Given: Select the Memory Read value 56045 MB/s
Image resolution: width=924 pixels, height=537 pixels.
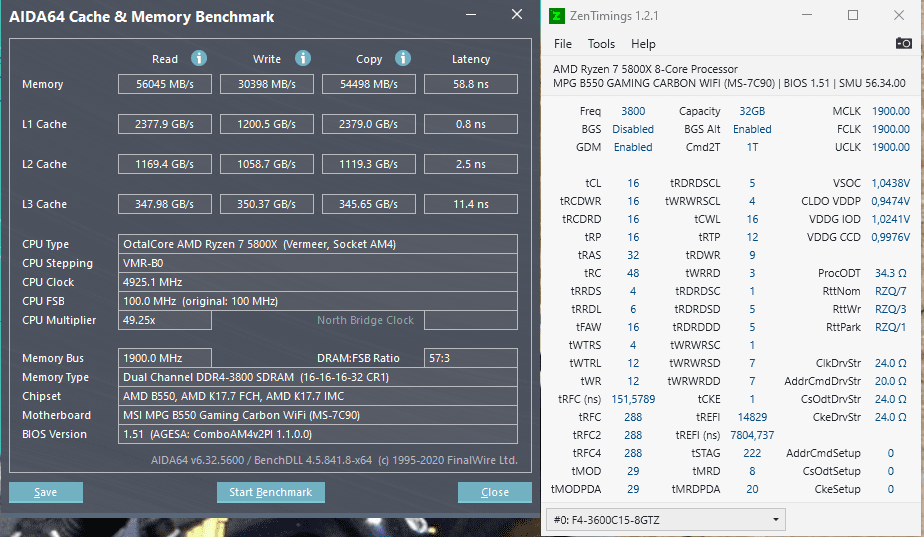Looking at the screenshot, I should pos(164,84).
